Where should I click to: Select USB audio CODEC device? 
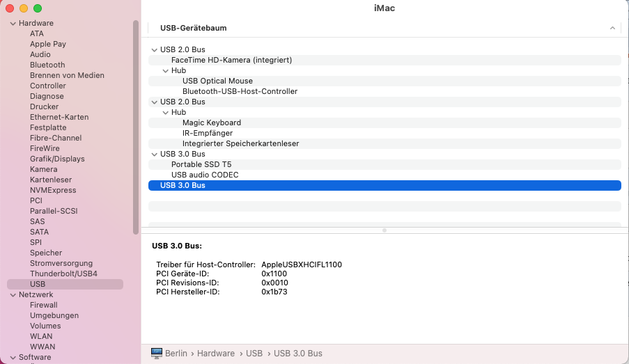click(x=205, y=175)
